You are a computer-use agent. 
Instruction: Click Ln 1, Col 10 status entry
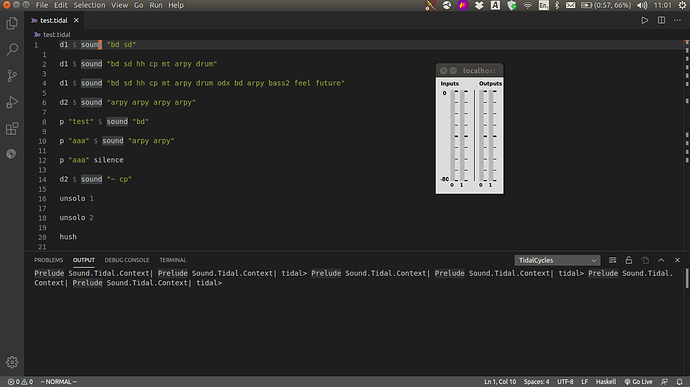[x=500, y=382]
